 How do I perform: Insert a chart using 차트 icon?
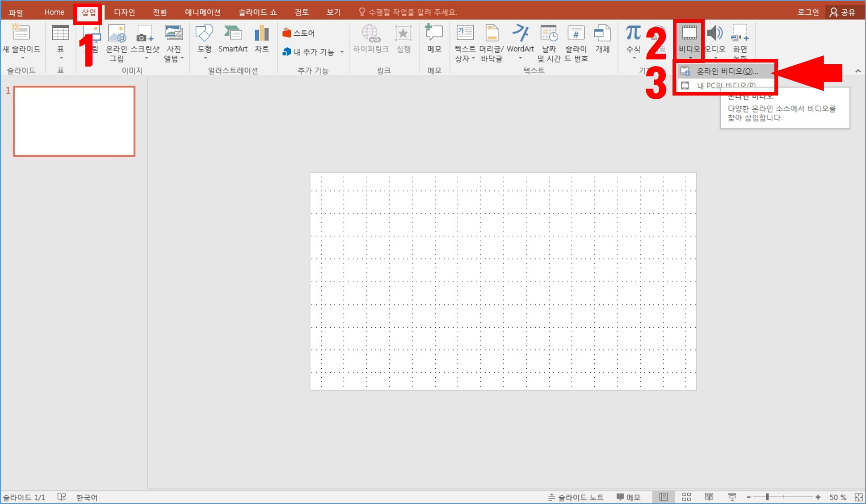tap(261, 33)
